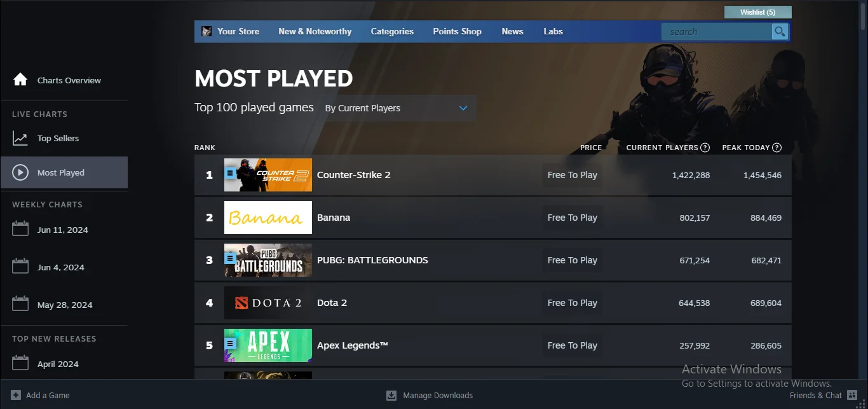Click the Manage Downloads icon
868x409 pixels.
(391, 396)
